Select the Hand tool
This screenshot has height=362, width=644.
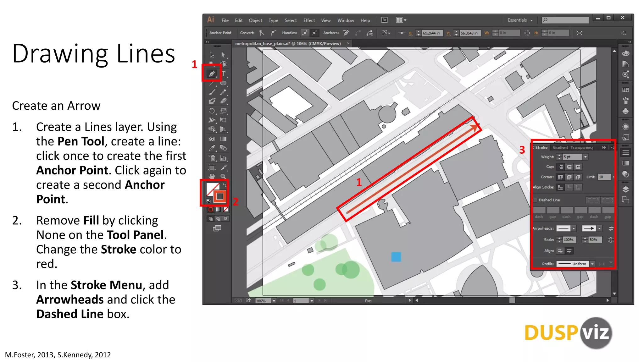pos(212,176)
